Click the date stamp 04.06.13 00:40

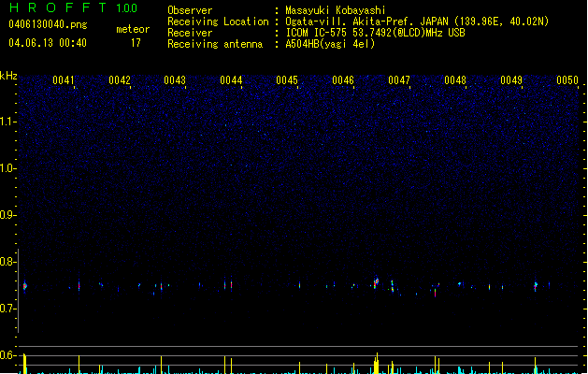48,43
